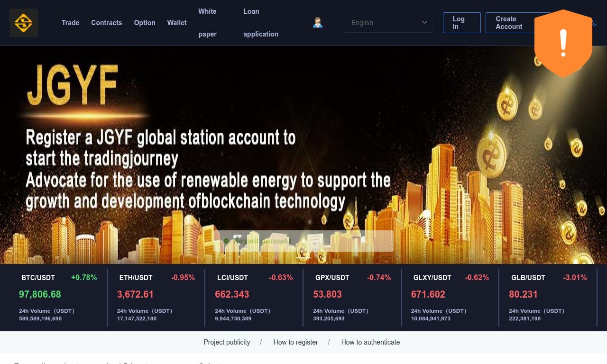This screenshot has width=607, height=364.
Task: Click the language dropdown chevron arrow
Action: pyautogui.click(x=424, y=22)
